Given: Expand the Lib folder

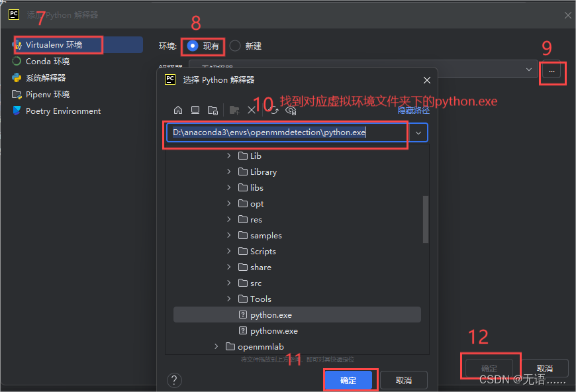Looking at the screenshot, I should pyautogui.click(x=229, y=156).
